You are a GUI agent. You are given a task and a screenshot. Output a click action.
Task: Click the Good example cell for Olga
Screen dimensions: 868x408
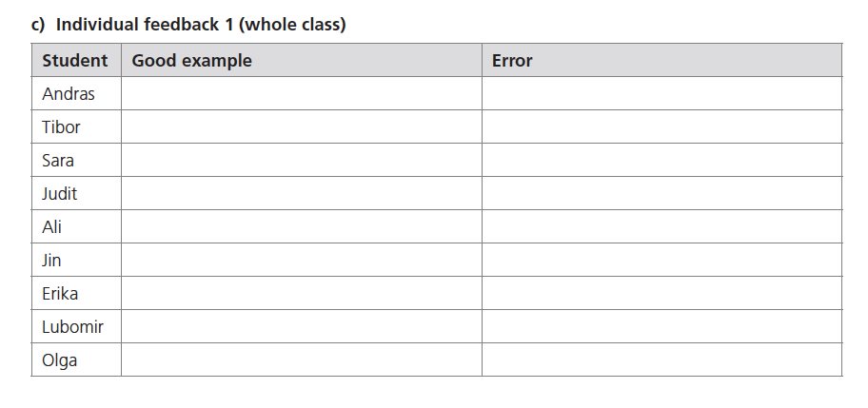coord(301,360)
